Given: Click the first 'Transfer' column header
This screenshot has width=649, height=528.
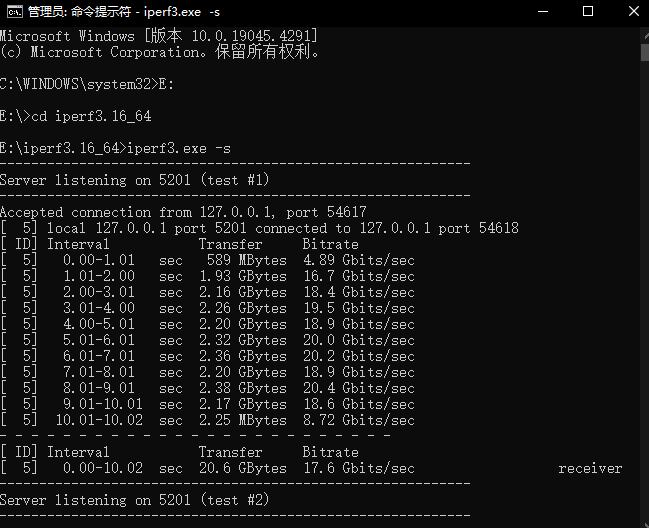Looking at the screenshot, I should pyautogui.click(x=230, y=244).
